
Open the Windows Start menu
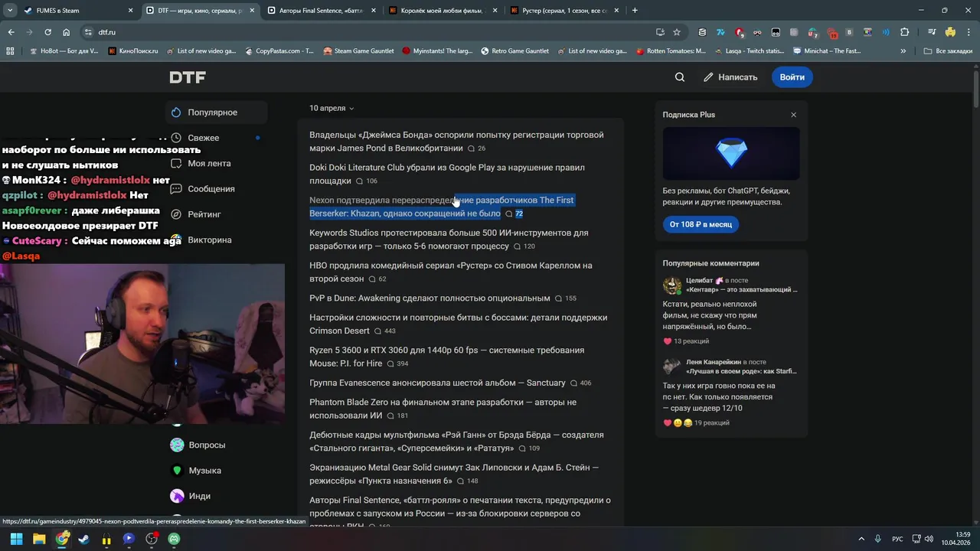17,539
